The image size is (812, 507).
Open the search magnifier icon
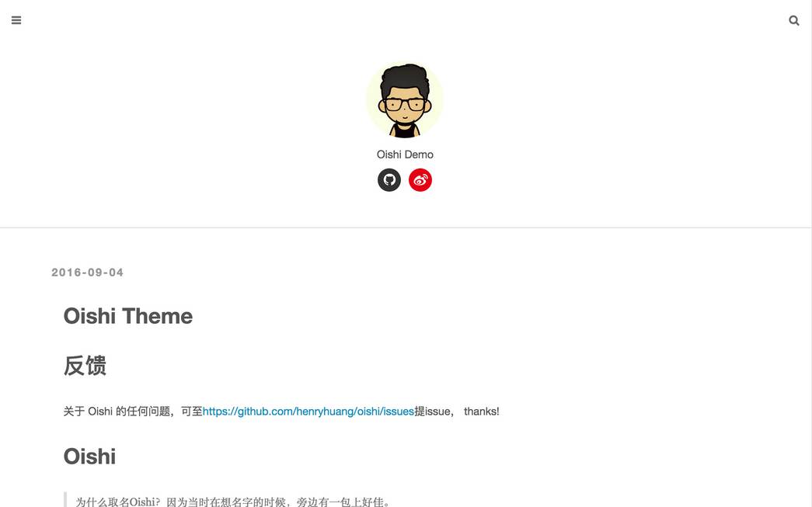[x=794, y=20]
